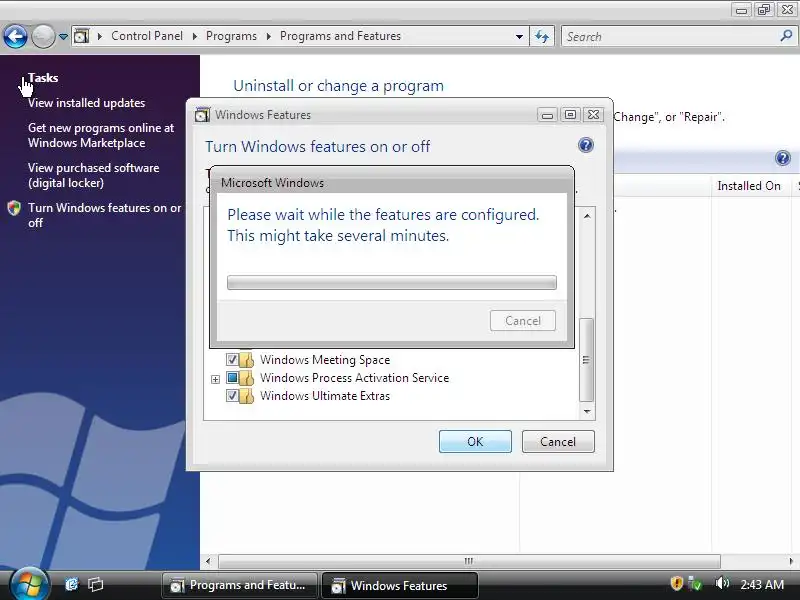800x600 pixels.
Task: Open the Windows Start orb
Action: coord(29,584)
